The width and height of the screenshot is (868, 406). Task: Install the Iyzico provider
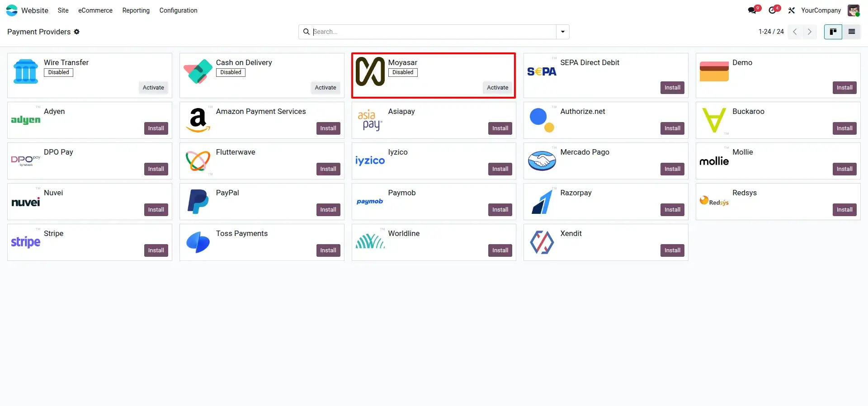[500, 169]
